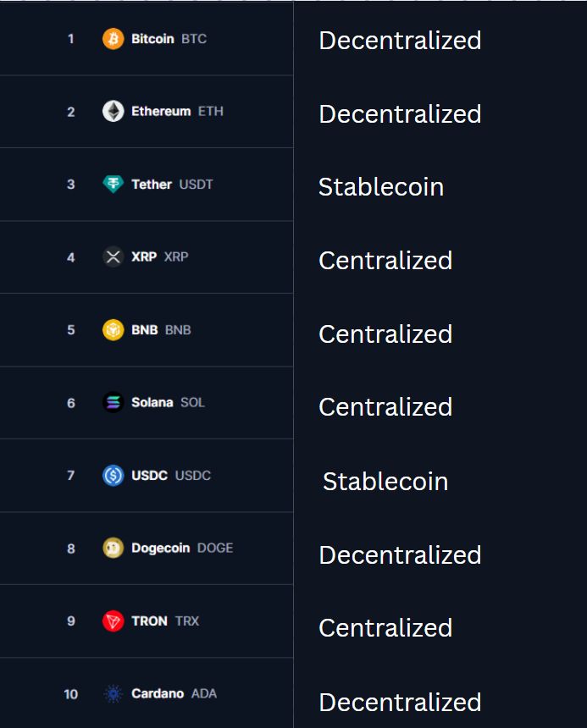Click the XRP logo icon
The width and height of the screenshot is (587, 728).
click(x=113, y=256)
